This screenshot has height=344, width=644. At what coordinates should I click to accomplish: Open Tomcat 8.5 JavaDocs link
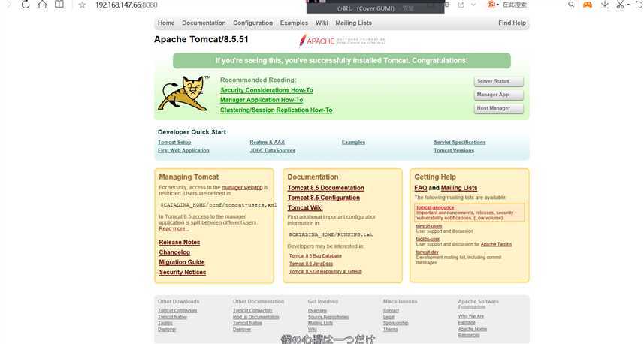pos(311,264)
